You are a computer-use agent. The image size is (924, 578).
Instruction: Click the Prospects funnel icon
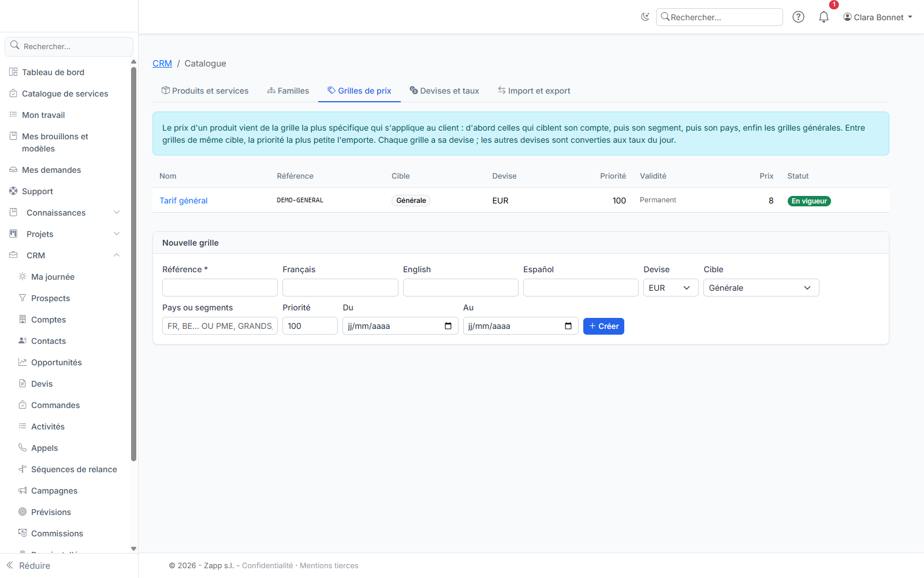pyautogui.click(x=23, y=298)
